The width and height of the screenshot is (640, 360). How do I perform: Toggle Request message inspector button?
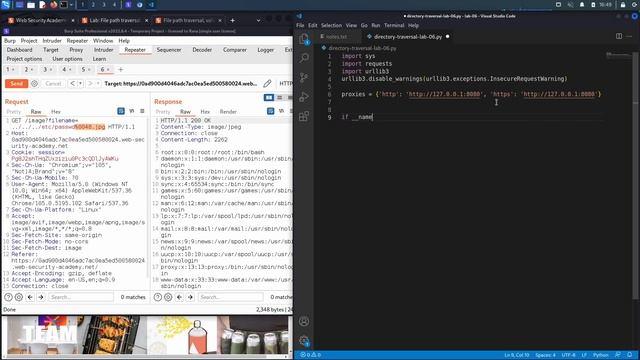coord(121,111)
